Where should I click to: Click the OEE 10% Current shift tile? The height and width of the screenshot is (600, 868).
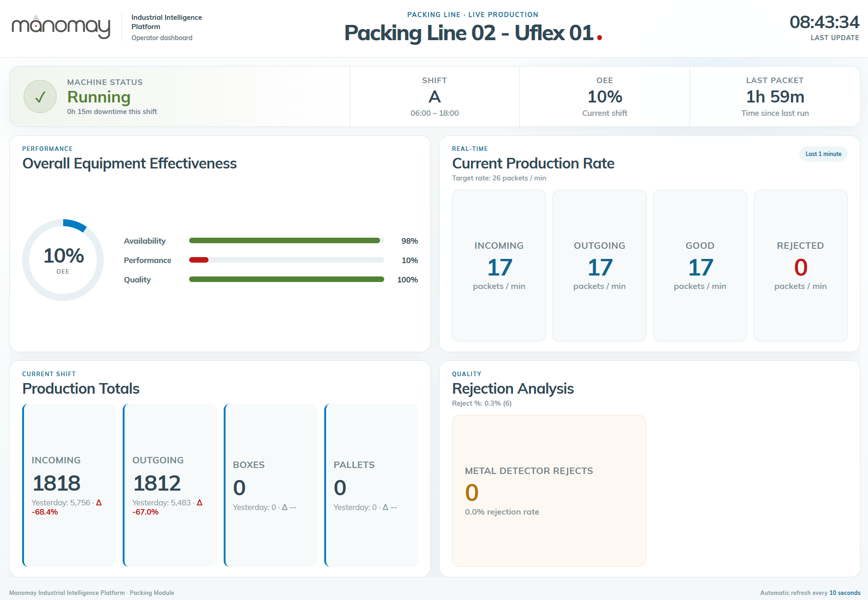605,96
